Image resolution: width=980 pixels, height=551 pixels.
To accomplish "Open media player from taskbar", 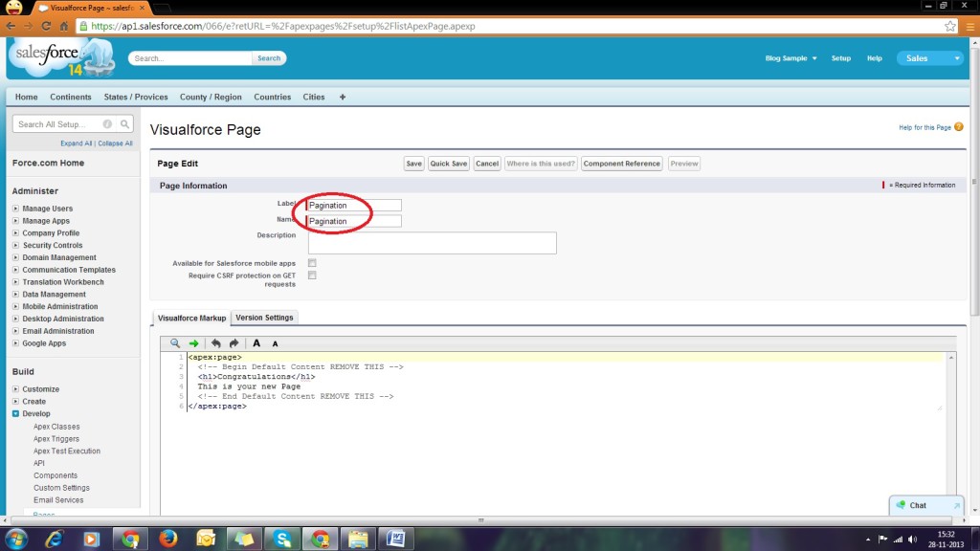I will coord(91,539).
